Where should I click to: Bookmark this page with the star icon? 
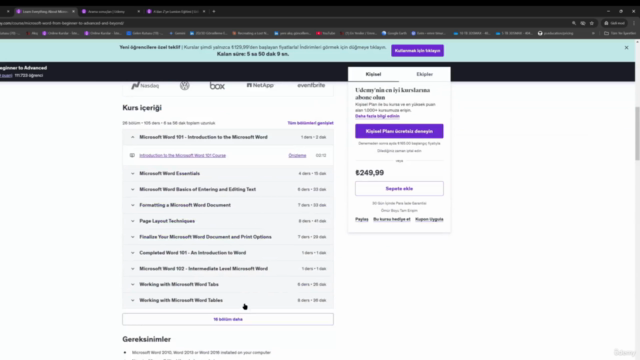pyautogui.click(x=592, y=23)
